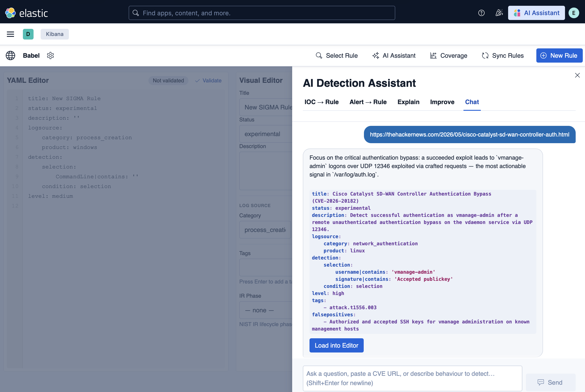
Task: Click Select Rule in the toolbar
Action: pyautogui.click(x=337, y=55)
